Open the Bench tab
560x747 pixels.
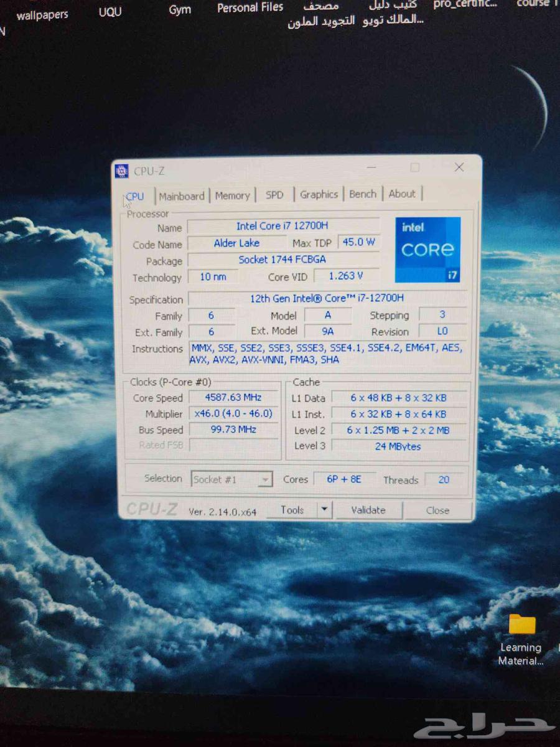click(x=362, y=194)
